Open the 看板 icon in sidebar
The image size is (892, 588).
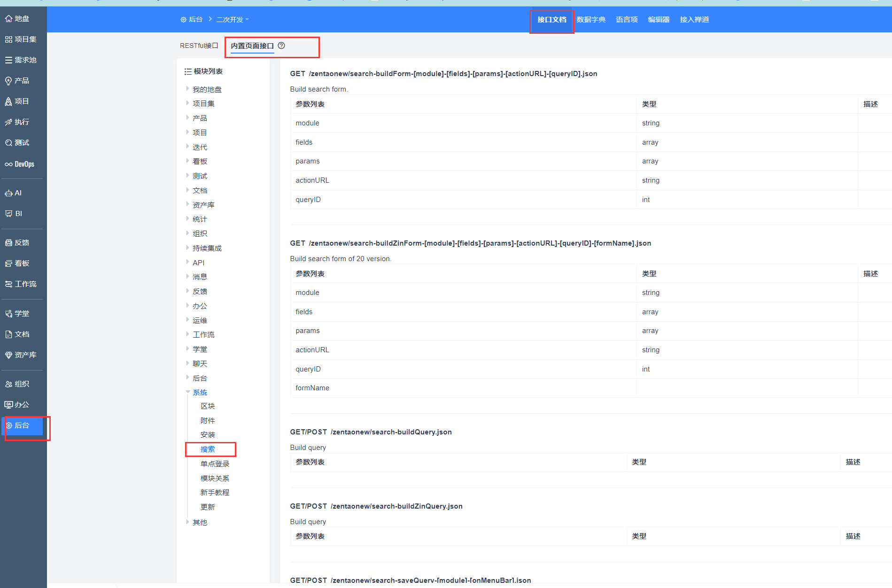[8, 263]
